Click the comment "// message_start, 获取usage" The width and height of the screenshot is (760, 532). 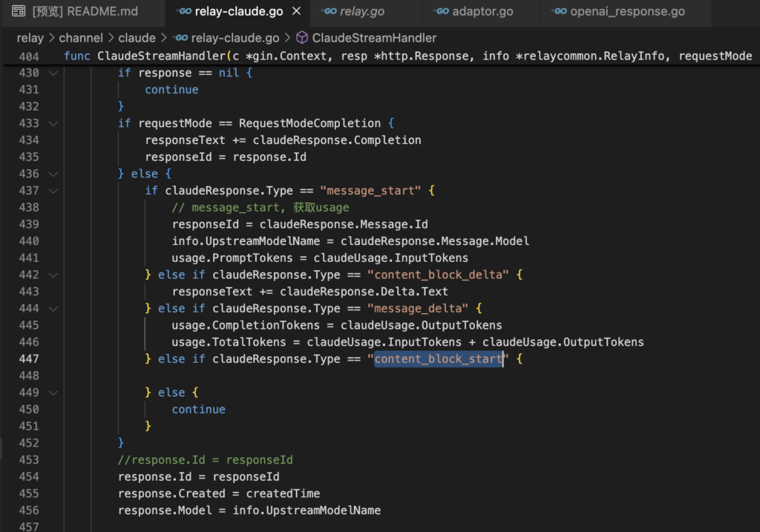coord(261,207)
